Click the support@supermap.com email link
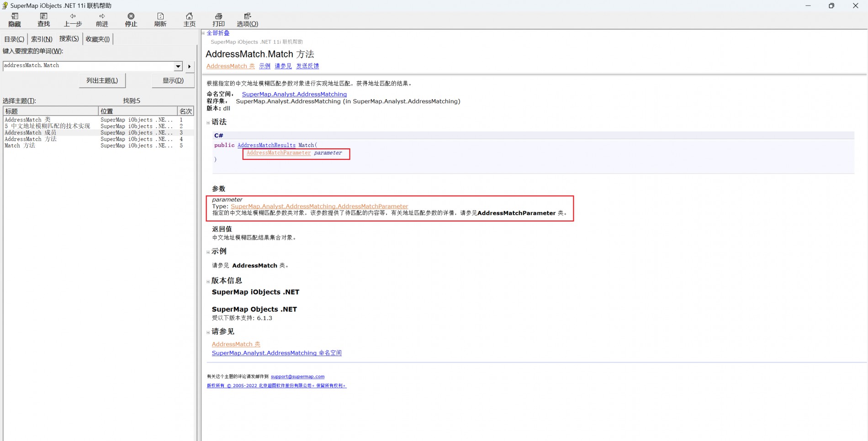 (297, 377)
